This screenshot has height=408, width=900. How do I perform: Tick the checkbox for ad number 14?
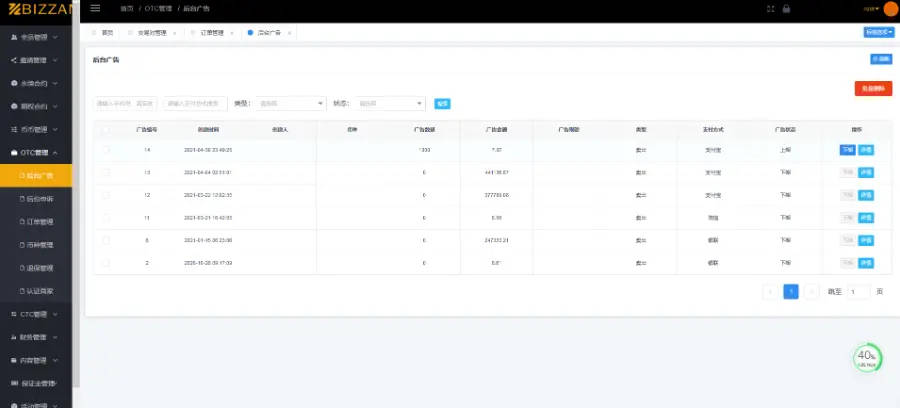106,150
